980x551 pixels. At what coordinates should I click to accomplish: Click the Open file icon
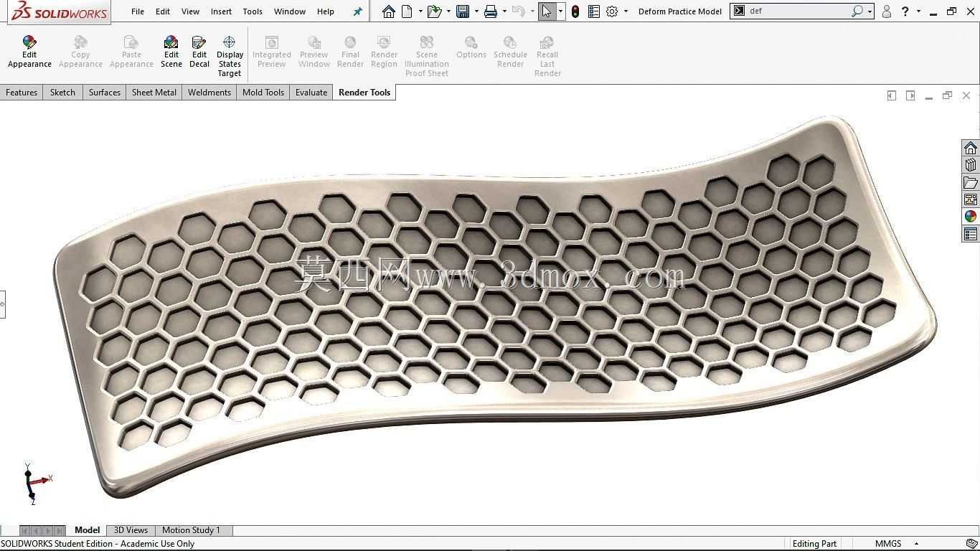434,11
